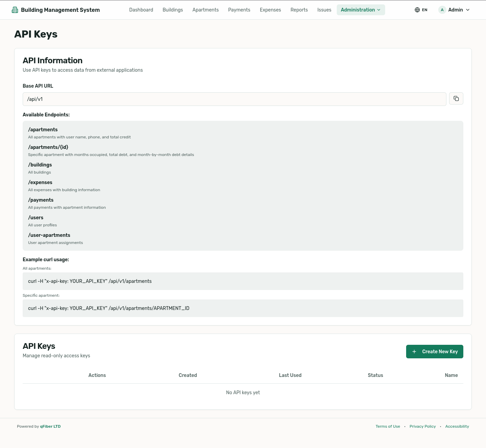Visit the qFiber LTD link
Screen dimensions: 486x448
point(50,426)
